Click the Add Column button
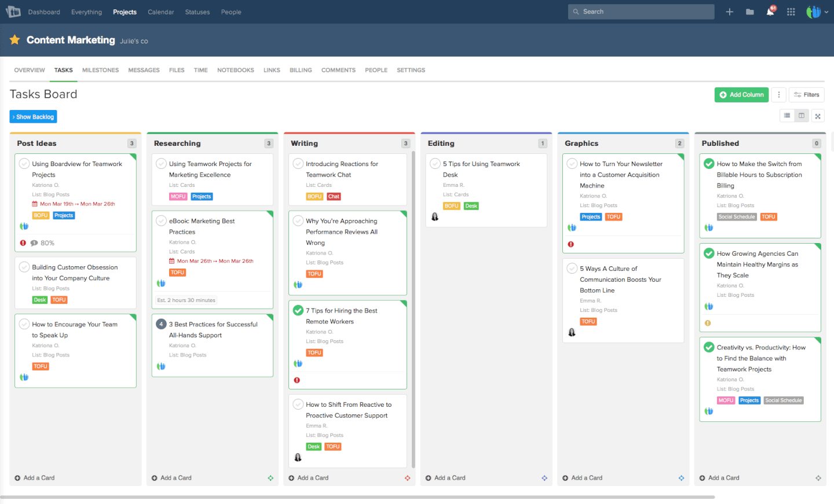Screen dimensions: 834x504 [x=741, y=95]
